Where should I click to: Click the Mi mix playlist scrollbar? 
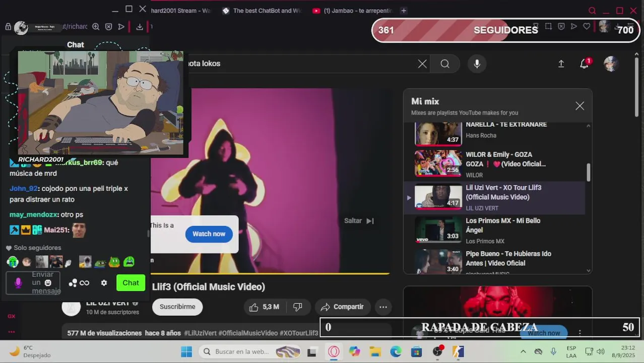pos(588,172)
